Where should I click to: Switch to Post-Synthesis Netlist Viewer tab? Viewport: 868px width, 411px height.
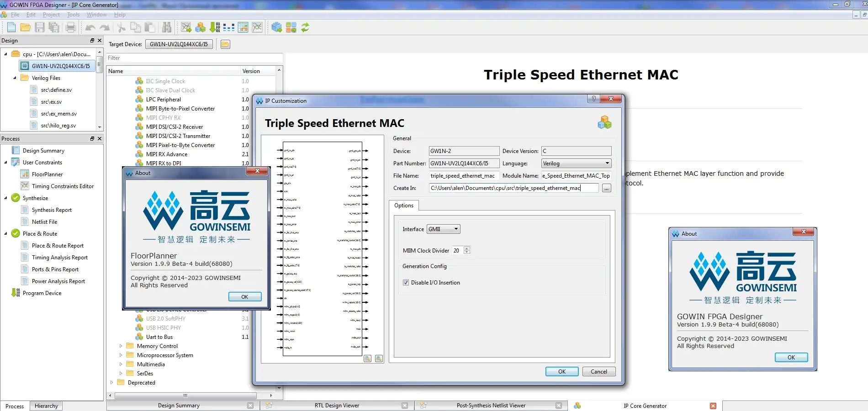pyautogui.click(x=491, y=406)
